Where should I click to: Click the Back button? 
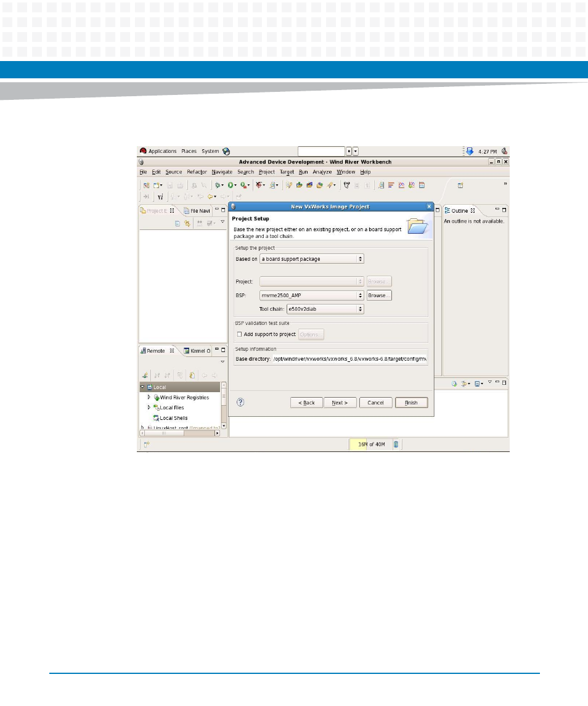coord(306,403)
